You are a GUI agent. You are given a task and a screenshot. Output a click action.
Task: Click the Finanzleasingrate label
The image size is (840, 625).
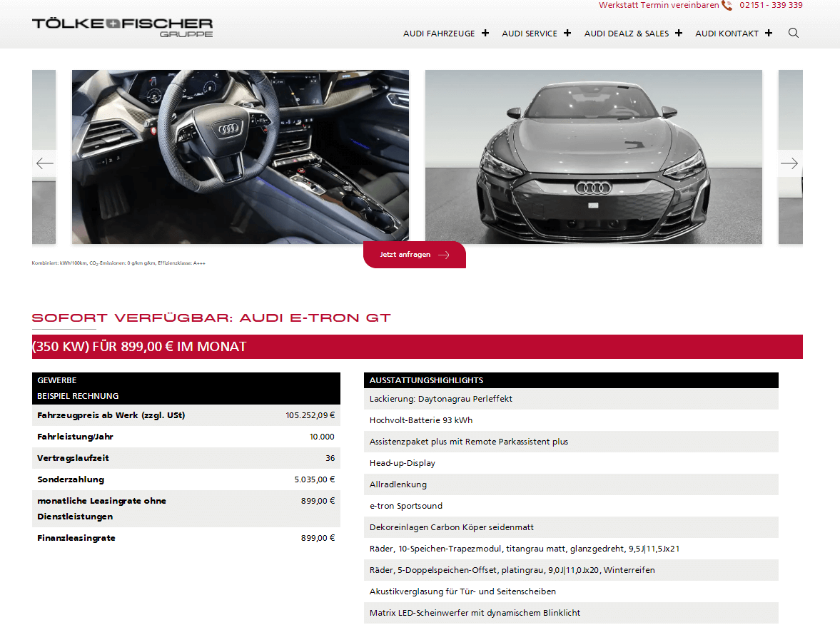tap(76, 538)
